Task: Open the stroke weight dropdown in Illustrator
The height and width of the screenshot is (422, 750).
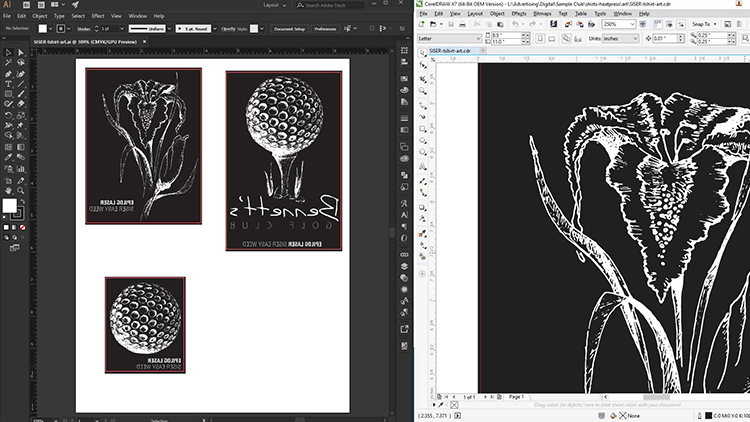Action: coord(121,29)
